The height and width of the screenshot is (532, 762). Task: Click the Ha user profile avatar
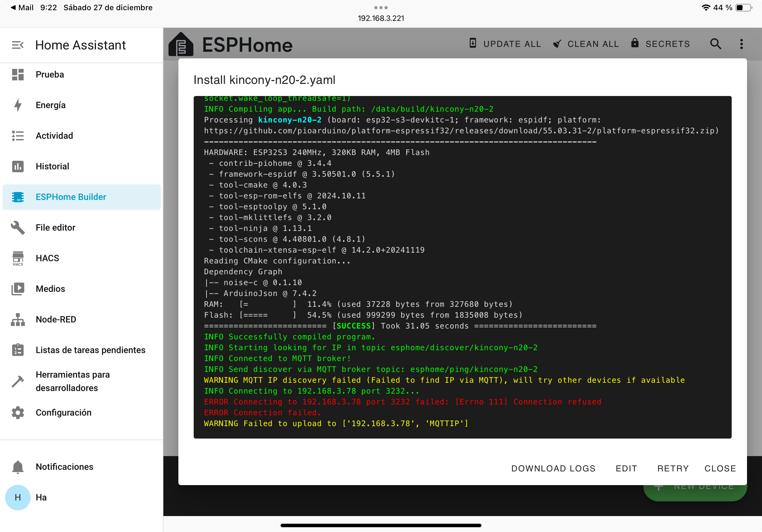18,497
